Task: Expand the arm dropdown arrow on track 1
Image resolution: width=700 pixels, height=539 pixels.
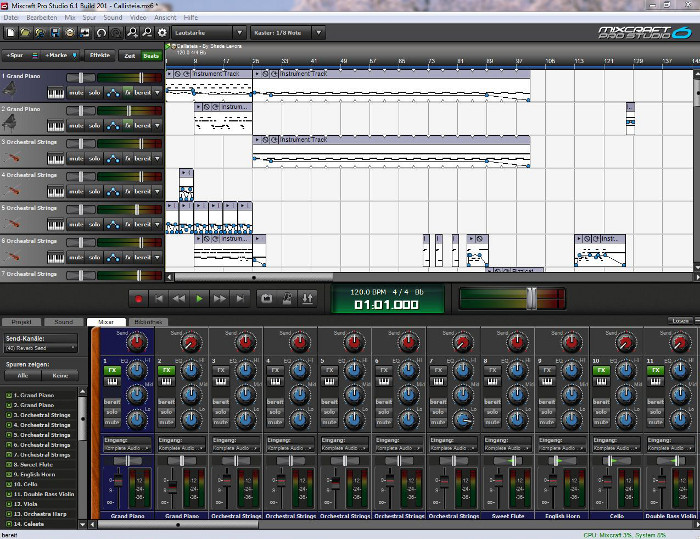Action: tap(157, 93)
